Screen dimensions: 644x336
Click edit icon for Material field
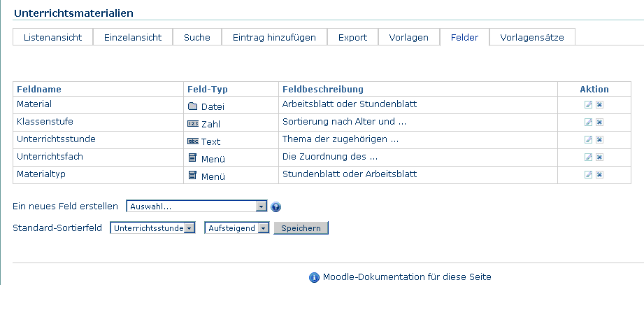588,105
